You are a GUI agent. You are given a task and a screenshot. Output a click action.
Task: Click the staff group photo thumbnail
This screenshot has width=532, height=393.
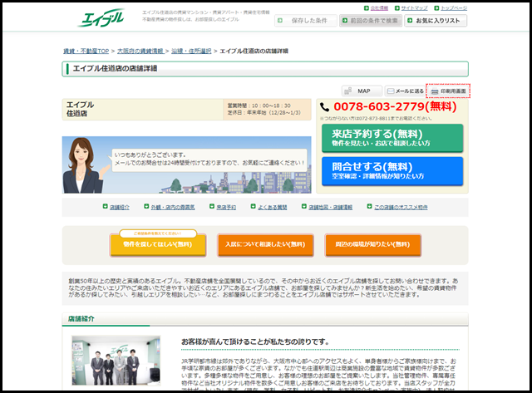tap(116, 361)
